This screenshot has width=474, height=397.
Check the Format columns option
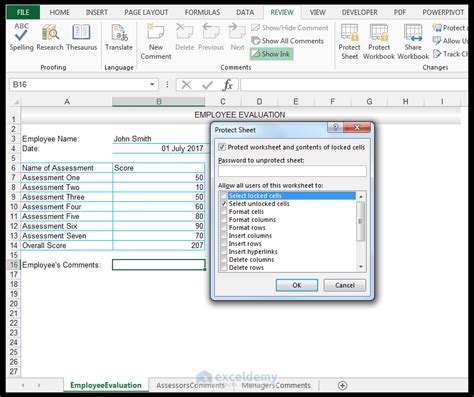point(224,220)
